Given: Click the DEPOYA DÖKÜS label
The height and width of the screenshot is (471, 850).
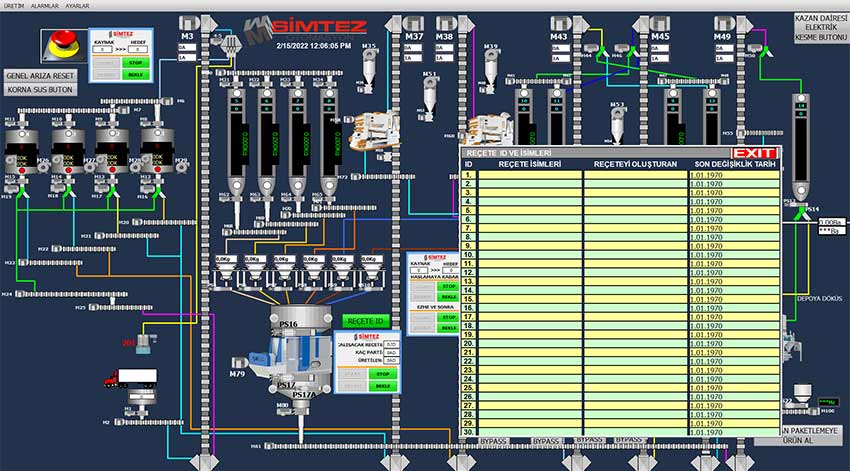Looking at the screenshot, I should (820, 299).
